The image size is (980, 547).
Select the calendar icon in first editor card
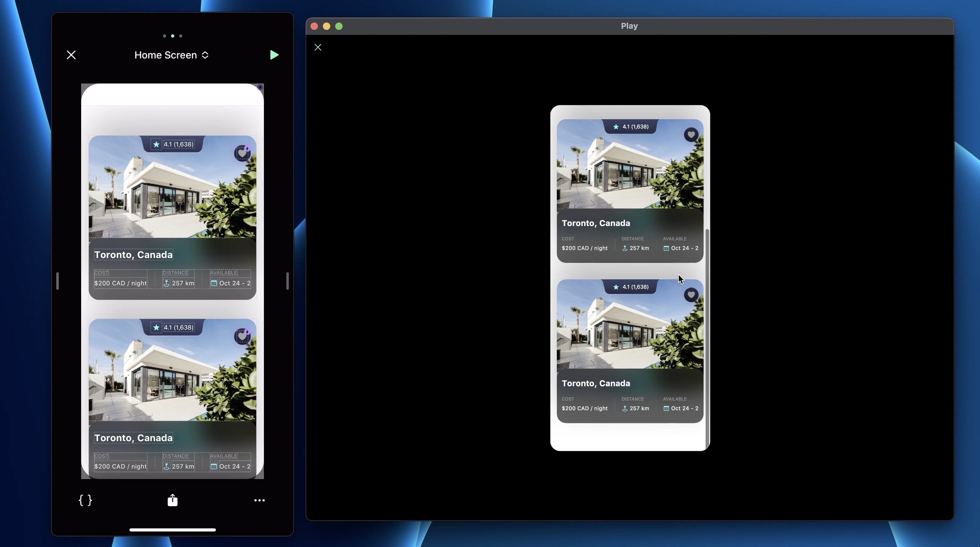point(214,283)
